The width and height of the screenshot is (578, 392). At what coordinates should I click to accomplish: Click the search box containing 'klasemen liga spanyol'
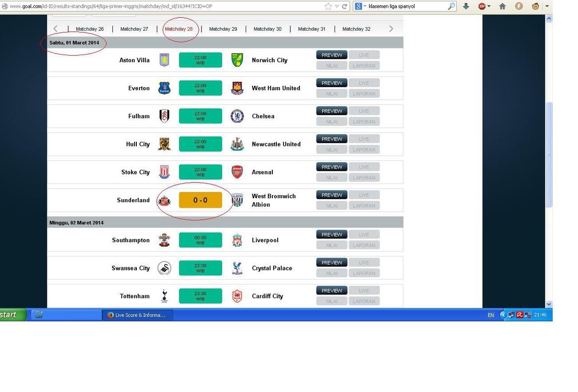(x=406, y=6)
